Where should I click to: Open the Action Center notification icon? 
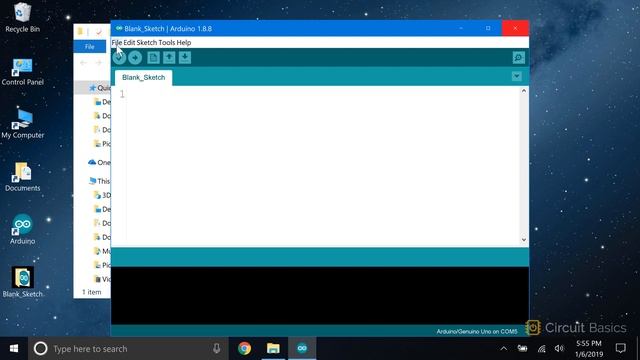[620, 349]
